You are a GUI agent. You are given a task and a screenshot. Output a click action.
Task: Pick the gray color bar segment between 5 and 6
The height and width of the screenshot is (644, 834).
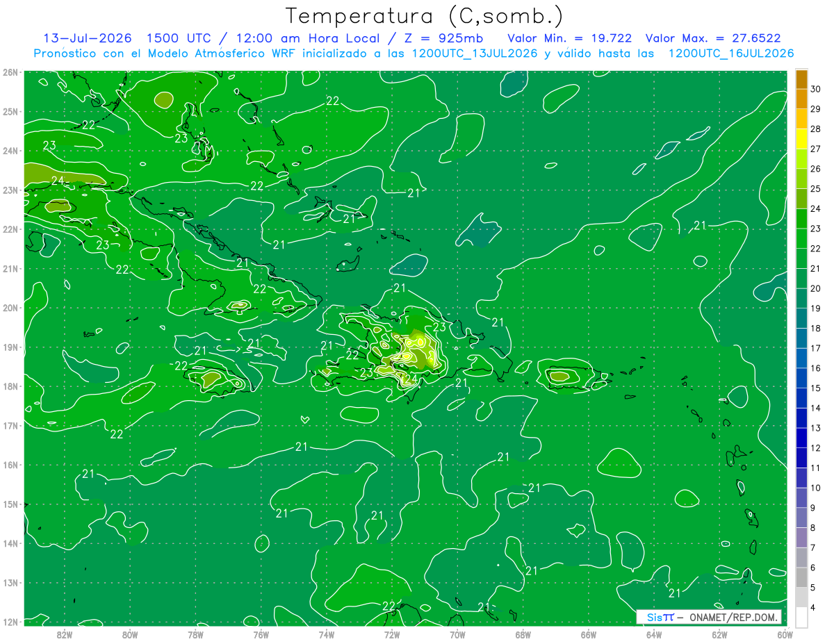click(x=801, y=577)
